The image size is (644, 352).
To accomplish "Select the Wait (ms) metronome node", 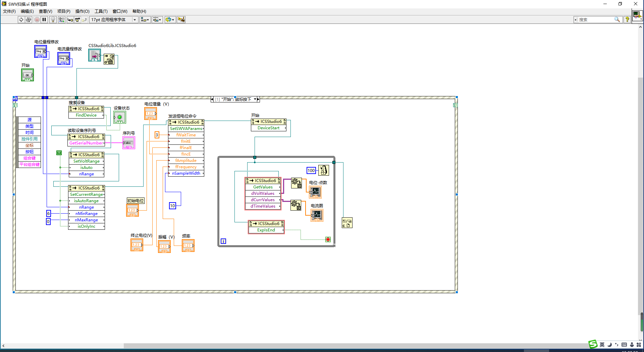I will [324, 170].
